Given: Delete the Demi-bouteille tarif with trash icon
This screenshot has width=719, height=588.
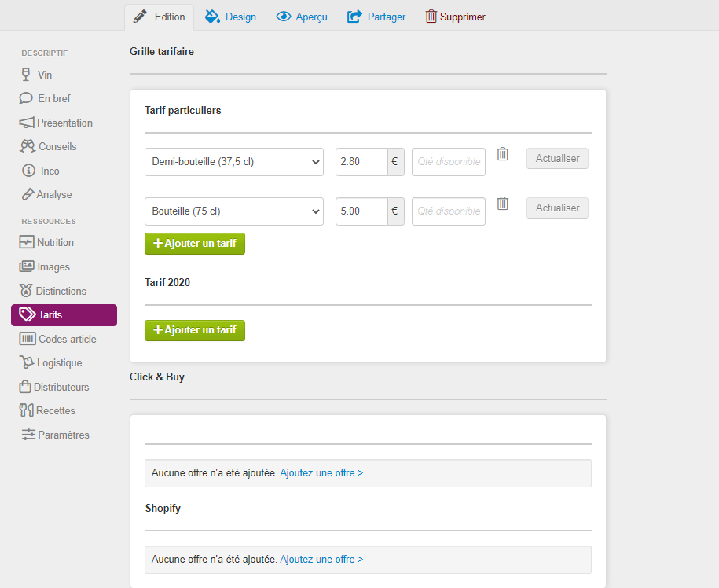Looking at the screenshot, I should pyautogui.click(x=503, y=153).
